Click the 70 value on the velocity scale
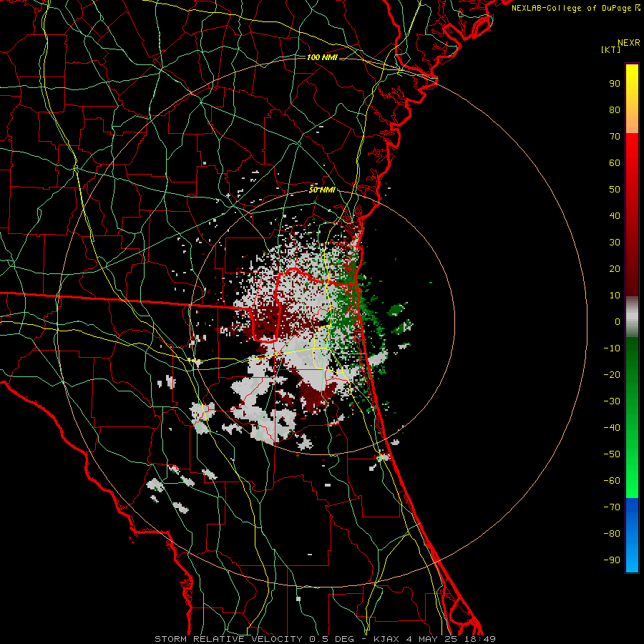This screenshot has width=644, height=644. pos(615,137)
